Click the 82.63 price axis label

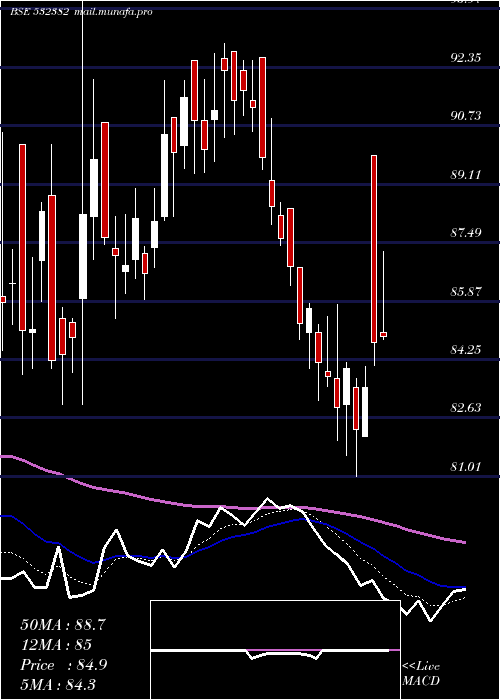466,408
